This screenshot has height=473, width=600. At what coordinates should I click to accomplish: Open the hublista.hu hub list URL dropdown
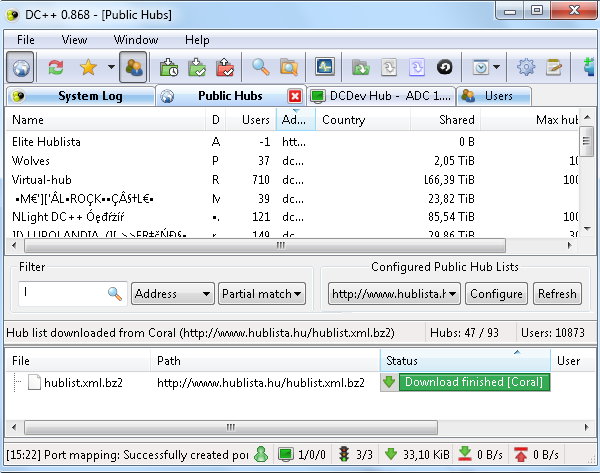[394, 294]
